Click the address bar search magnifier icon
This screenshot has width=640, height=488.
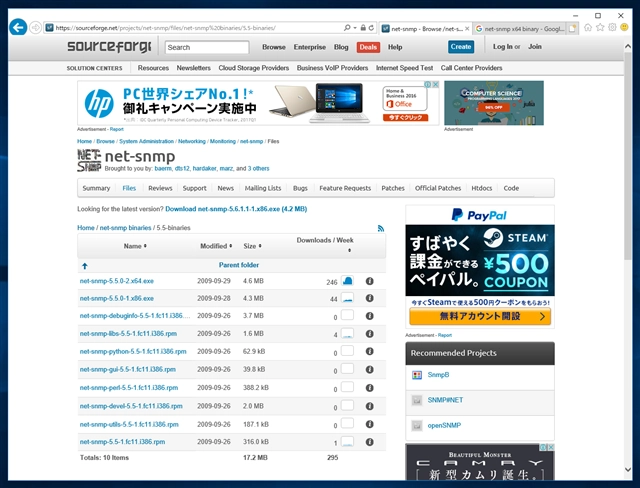tap(347, 28)
